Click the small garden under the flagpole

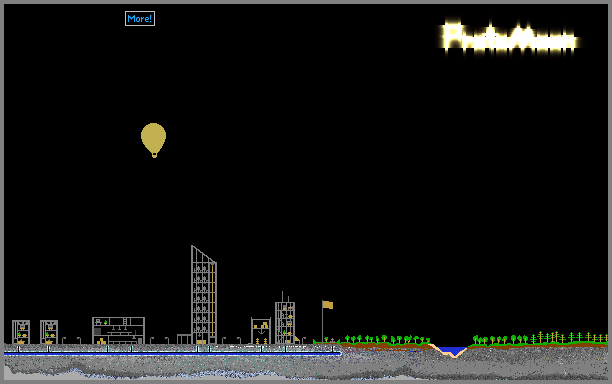[x=326, y=341]
